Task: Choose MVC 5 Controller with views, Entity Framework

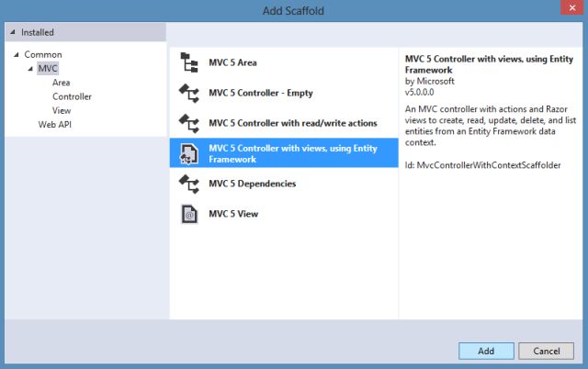Action: click(284, 153)
